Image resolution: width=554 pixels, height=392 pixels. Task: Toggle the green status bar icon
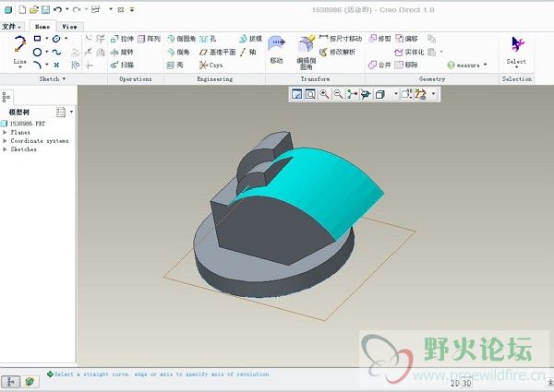click(30, 382)
